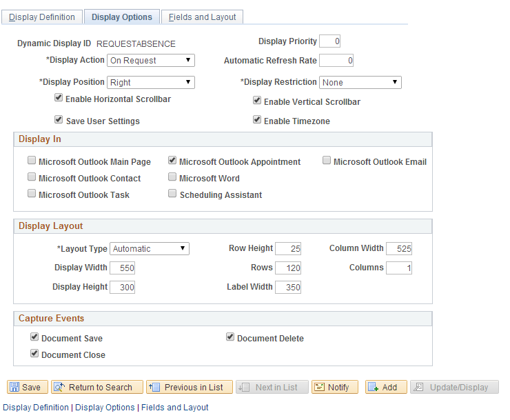The width and height of the screenshot is (510, 420).
Task: Uncheck Save User Settings
Action: point(59,119)
